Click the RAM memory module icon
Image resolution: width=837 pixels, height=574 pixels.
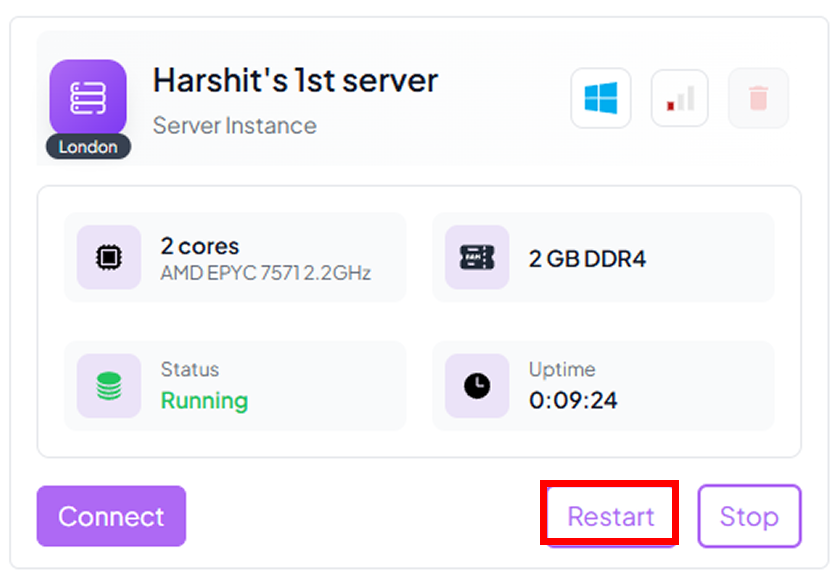tap(477, 257)
